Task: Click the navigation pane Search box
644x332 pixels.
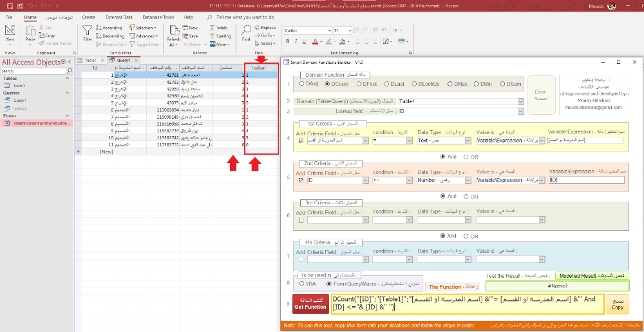Action: coord(33,71)
